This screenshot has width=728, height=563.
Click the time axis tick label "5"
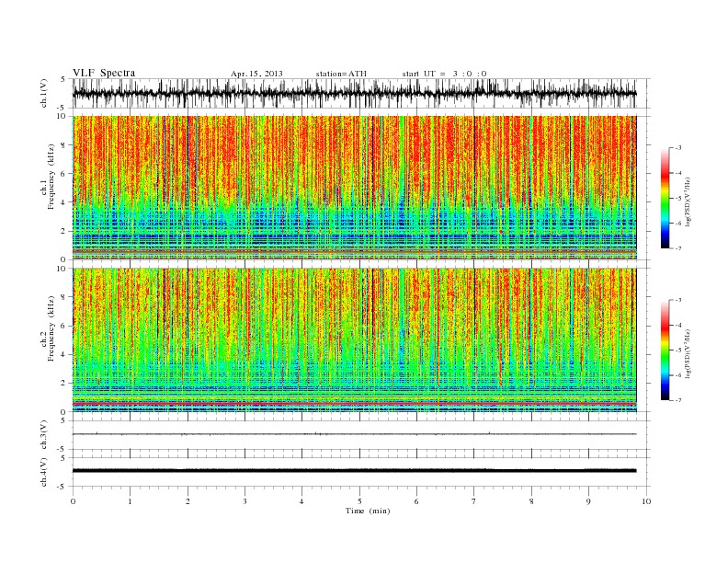click(359, 501)
